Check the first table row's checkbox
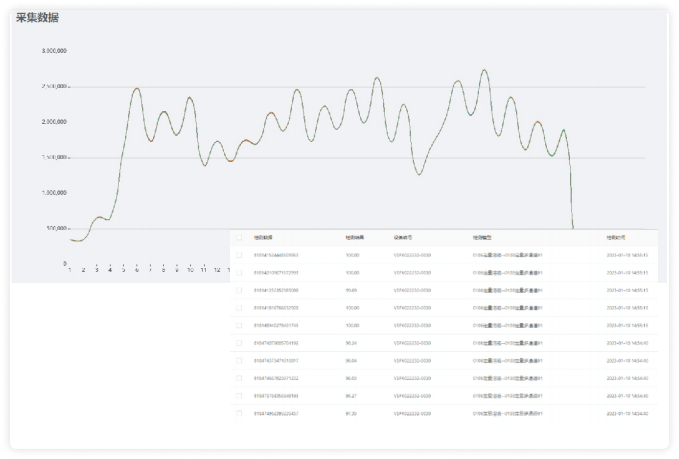The width and height of the screenshot is (679, 459). click(238, 255)
